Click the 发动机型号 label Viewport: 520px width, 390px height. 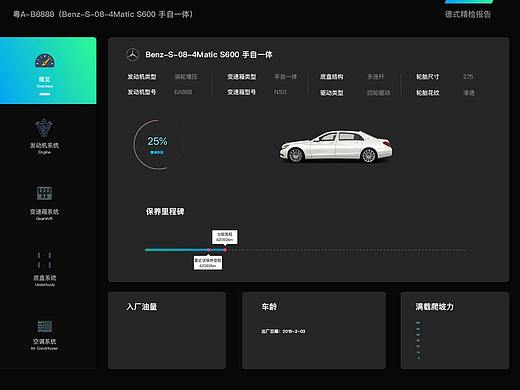(142, 92)
